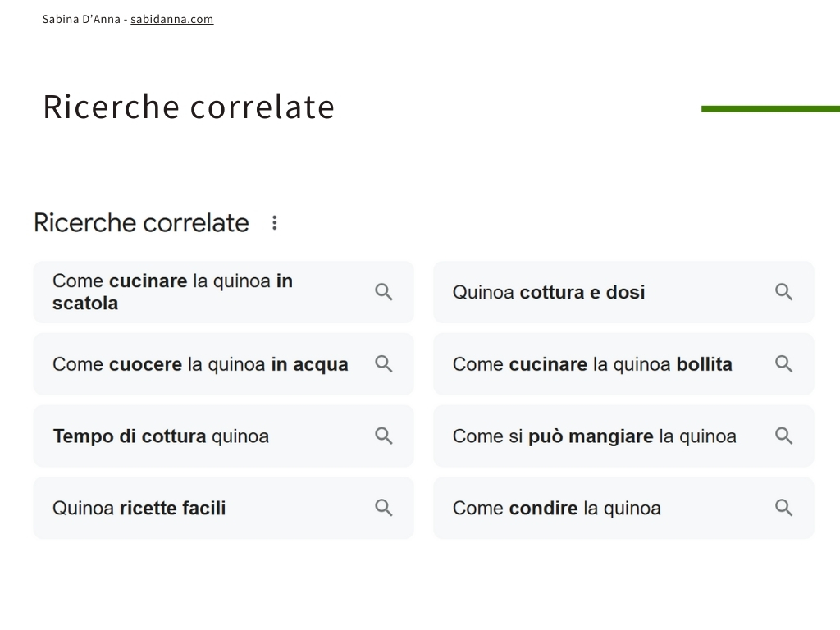Open Come si può mangiare la quinoa
This screenshot has height=630, width=840.
click(x=623, y=436)
